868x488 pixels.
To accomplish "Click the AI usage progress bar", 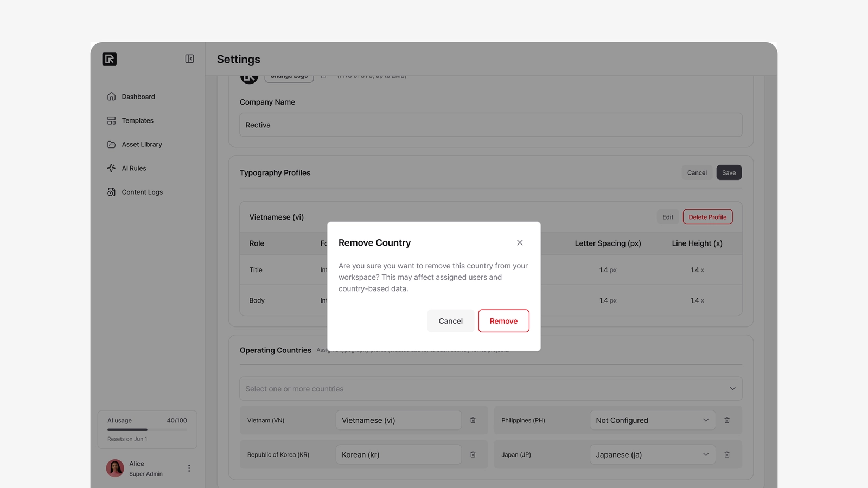I will click(x=147, y=429).
